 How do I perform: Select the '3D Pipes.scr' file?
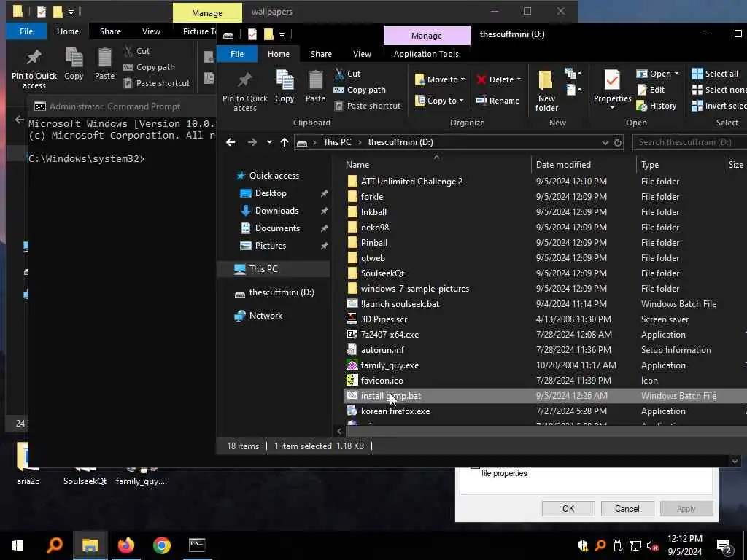(x=384, y=319)
